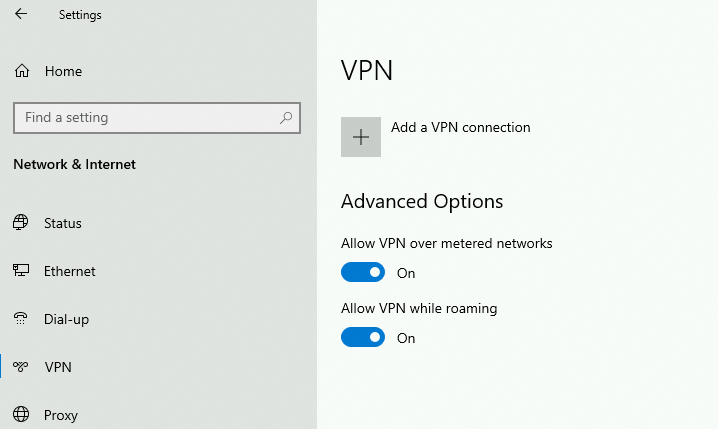Viewport: 718px width, 429px height.
Task: Click the search magnifier icon
Action: (x=287, y=118)
